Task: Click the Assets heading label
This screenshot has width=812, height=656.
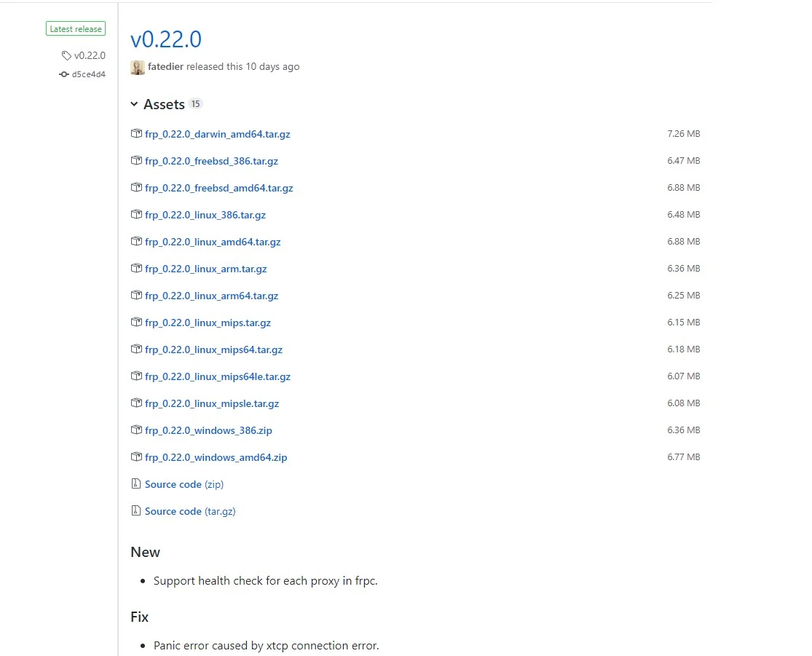Action: pos(164,105)
